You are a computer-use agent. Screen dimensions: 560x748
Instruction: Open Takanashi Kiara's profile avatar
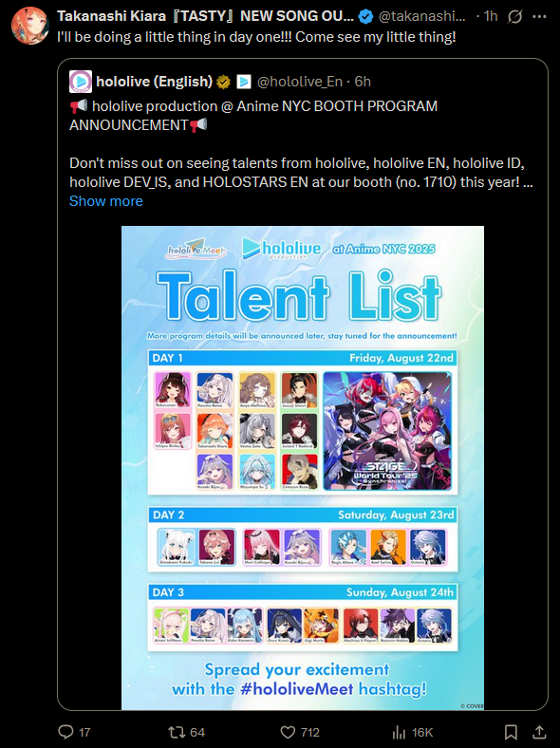point(30,26)
